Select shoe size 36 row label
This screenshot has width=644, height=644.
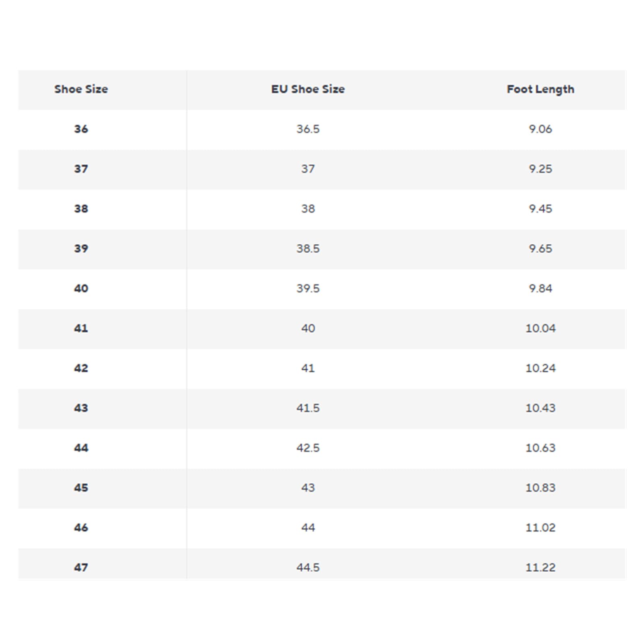click(x=81, y=129)
